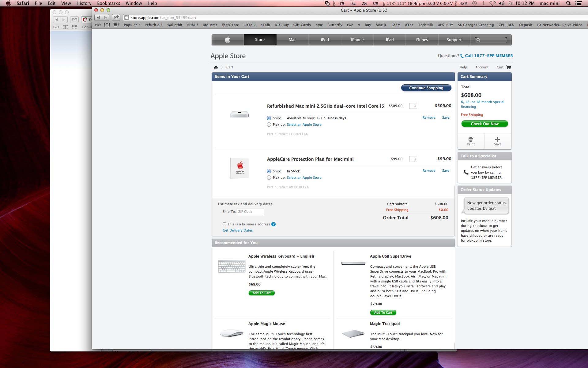588x368 pixels.
Task: Click back arrow in background Safari window
Action: click(56, 20)
